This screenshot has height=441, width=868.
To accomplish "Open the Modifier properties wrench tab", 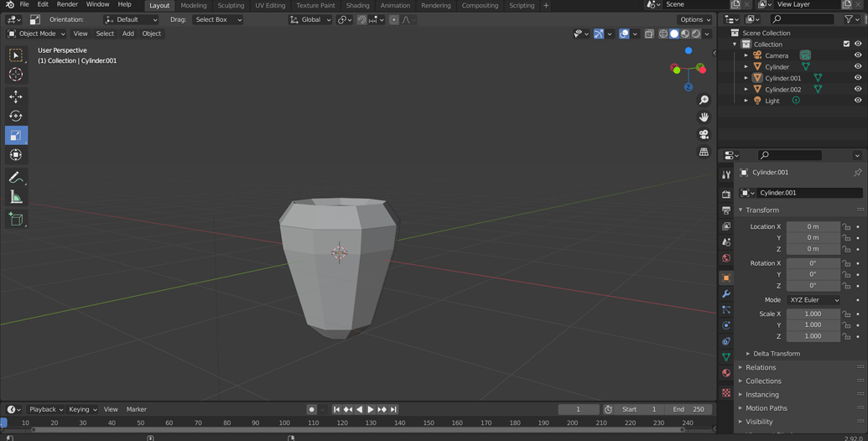I will point(726,293).
